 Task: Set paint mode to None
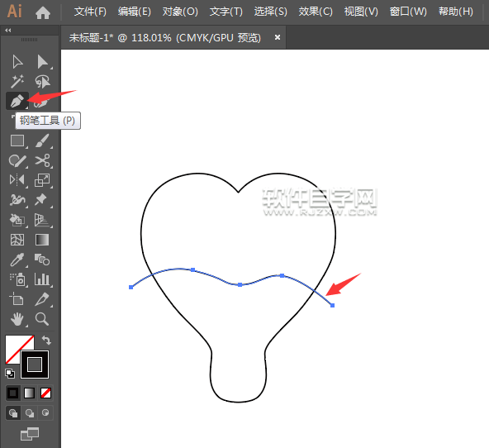click(46, 393)
